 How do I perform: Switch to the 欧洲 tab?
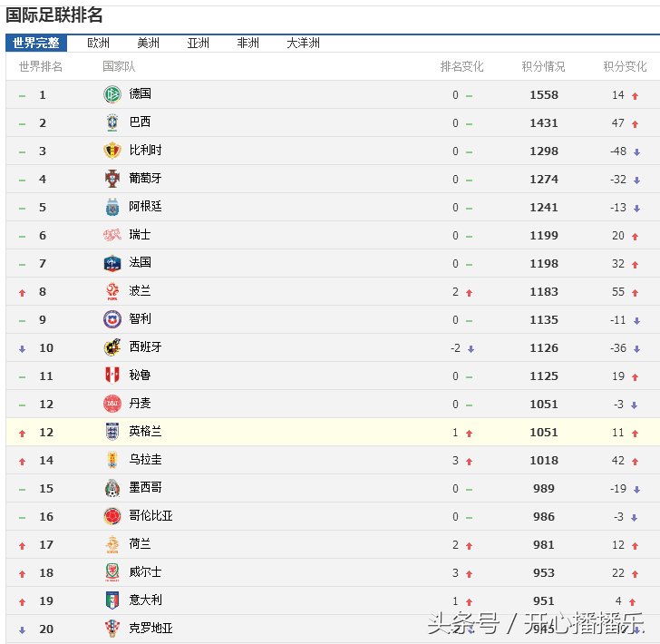pyautogui.click(x=98, y=43)
